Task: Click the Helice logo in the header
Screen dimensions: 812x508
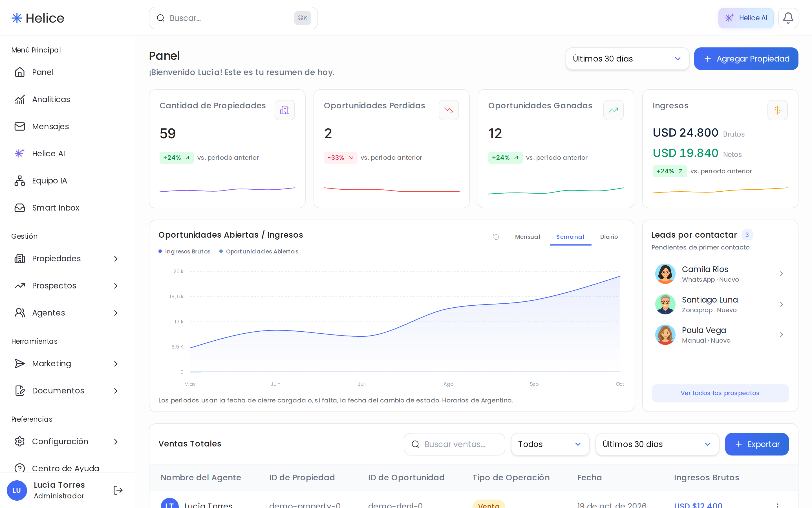Action: 38,18
